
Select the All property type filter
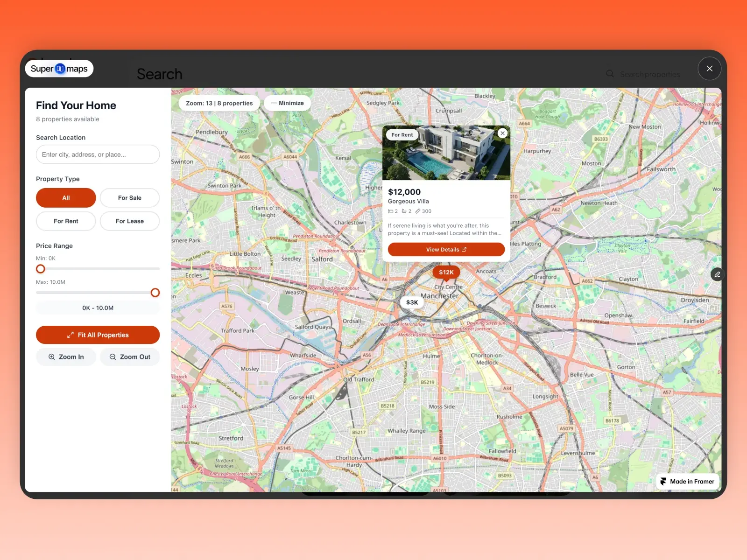click(x=65, y=197)
